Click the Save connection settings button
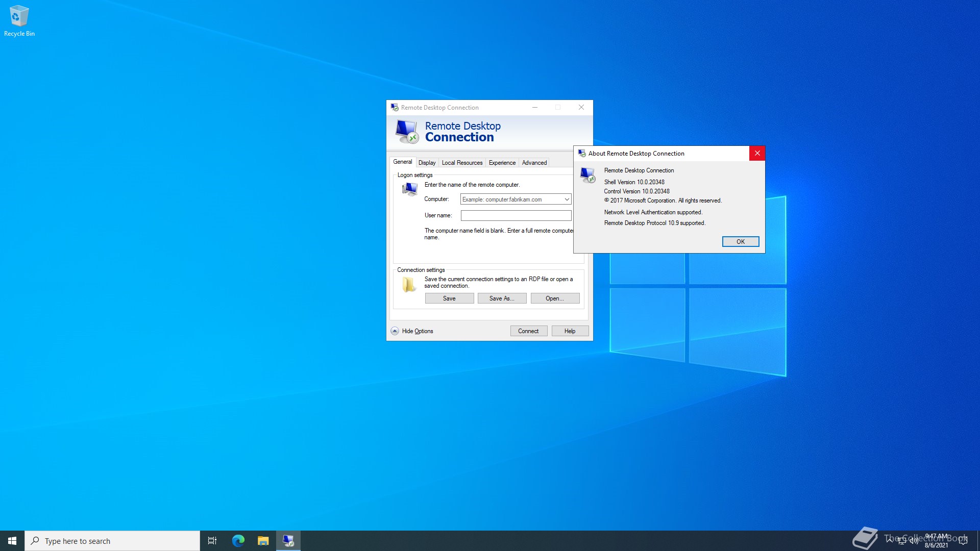980x551 pixels. click(449, 298)
